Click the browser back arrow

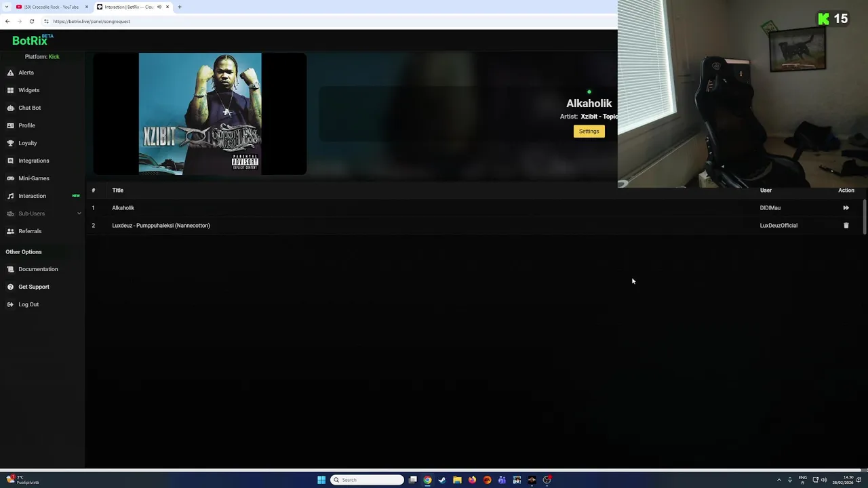(x=7, y=21)
